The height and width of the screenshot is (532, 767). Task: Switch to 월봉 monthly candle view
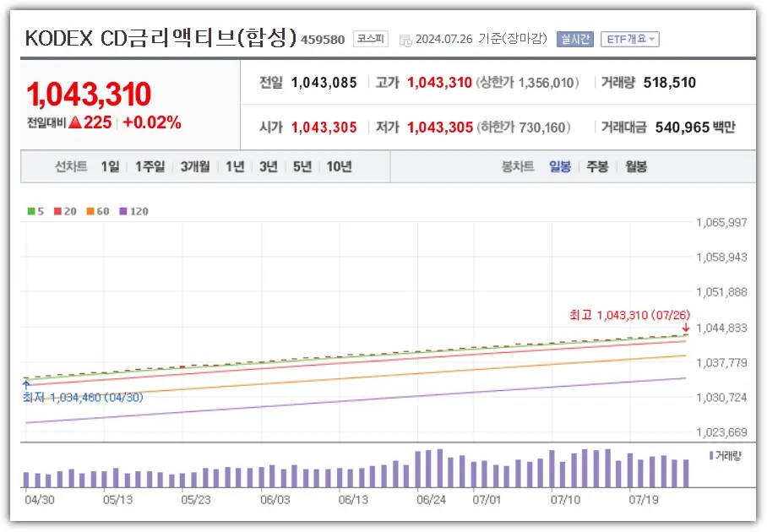pyautogui.click(x=637, y=166)
